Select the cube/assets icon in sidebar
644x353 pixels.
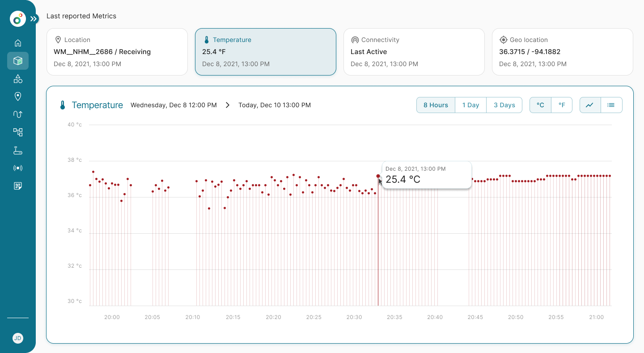(18, 61)
